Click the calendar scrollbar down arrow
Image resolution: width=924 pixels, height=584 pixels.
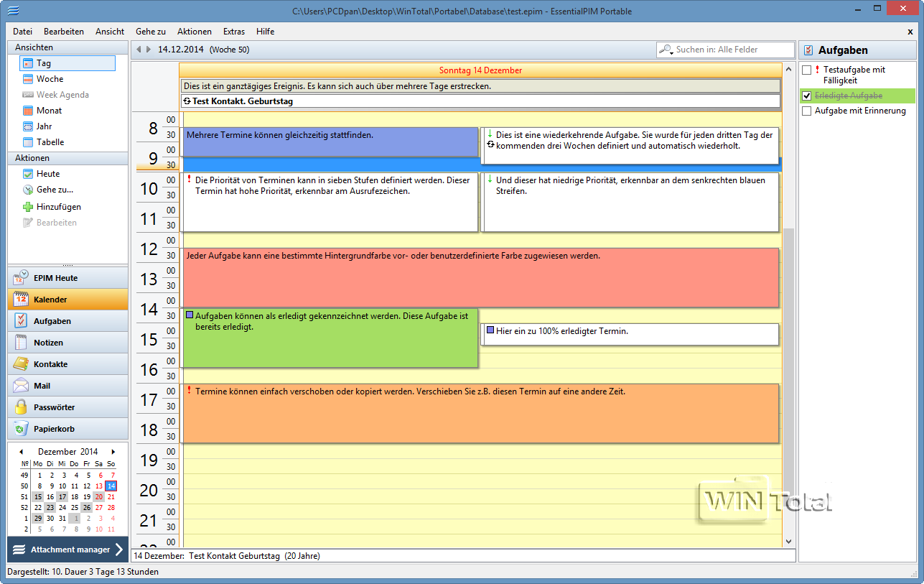pos(788,541)
